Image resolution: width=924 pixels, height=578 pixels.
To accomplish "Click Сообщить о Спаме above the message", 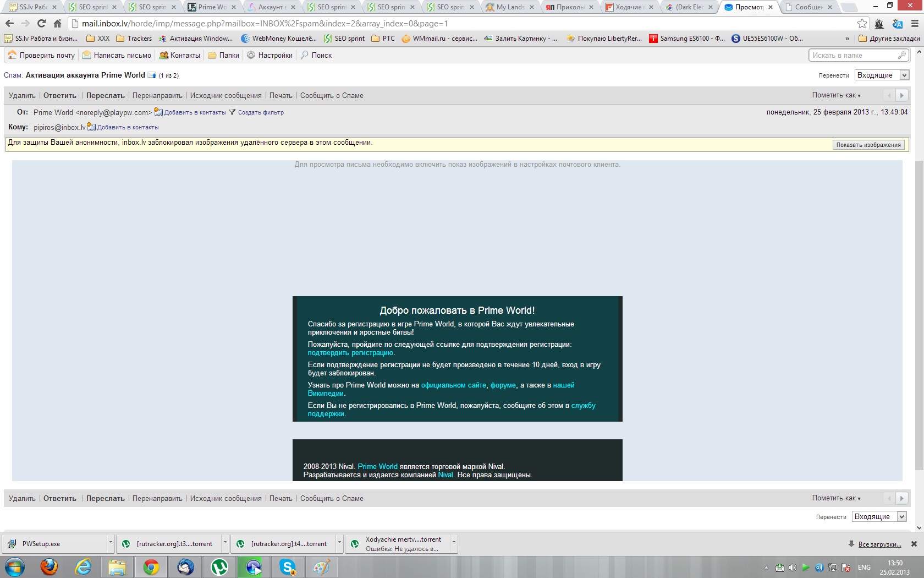I will pyautogui.click(x=332, y=95).
